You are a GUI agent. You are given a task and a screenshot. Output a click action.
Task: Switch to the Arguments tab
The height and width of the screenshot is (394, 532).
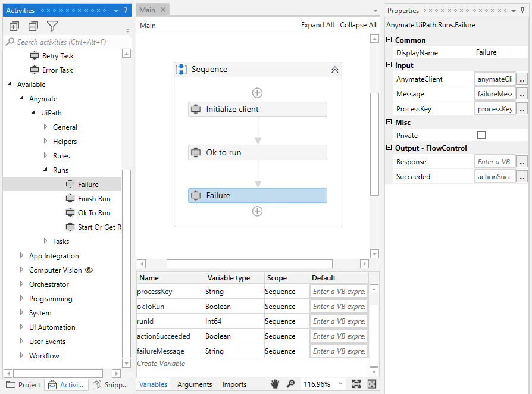[195, 384]
